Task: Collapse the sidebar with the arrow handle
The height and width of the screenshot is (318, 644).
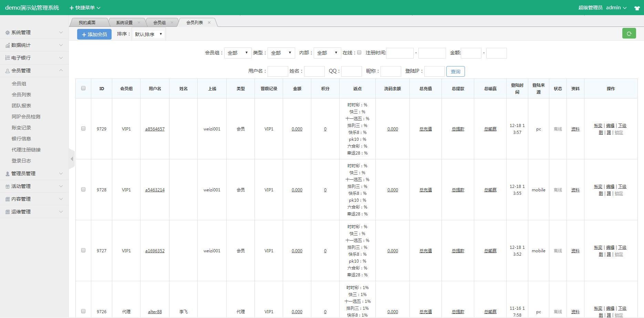Action: [72, 159]
